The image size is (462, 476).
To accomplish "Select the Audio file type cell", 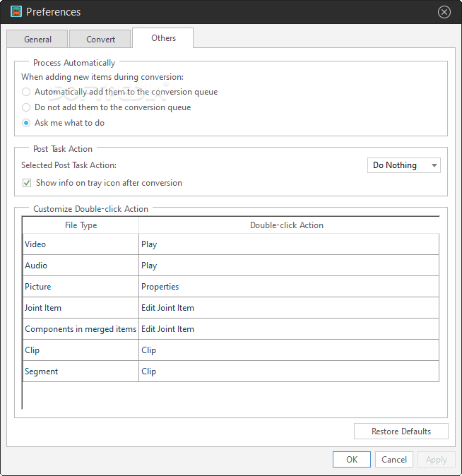I will [81, 266].
